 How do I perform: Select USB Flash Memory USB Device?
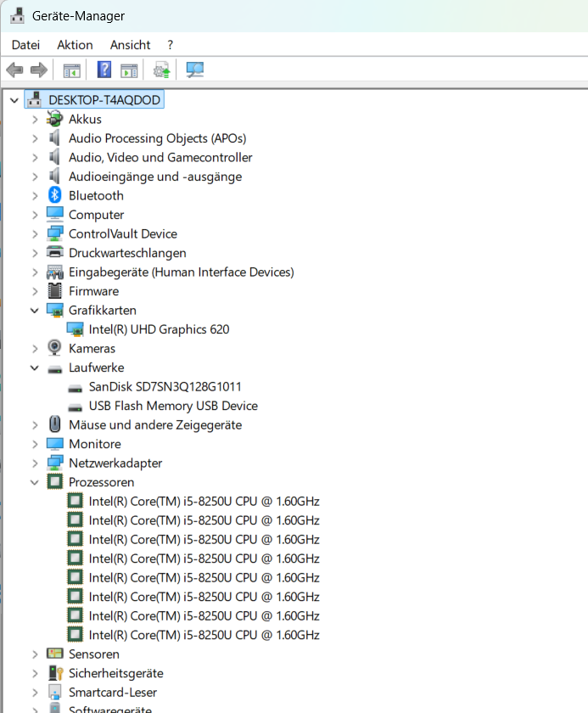(173, 406)
